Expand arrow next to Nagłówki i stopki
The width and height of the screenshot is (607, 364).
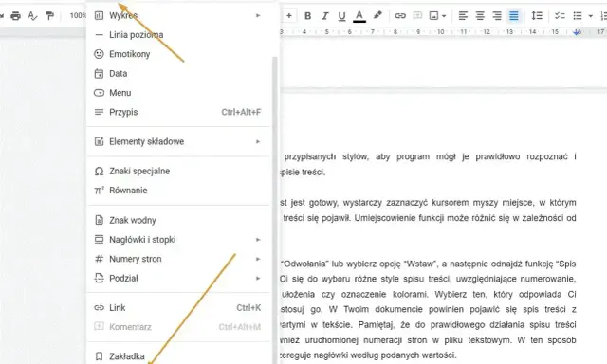(x=258, y=240)
